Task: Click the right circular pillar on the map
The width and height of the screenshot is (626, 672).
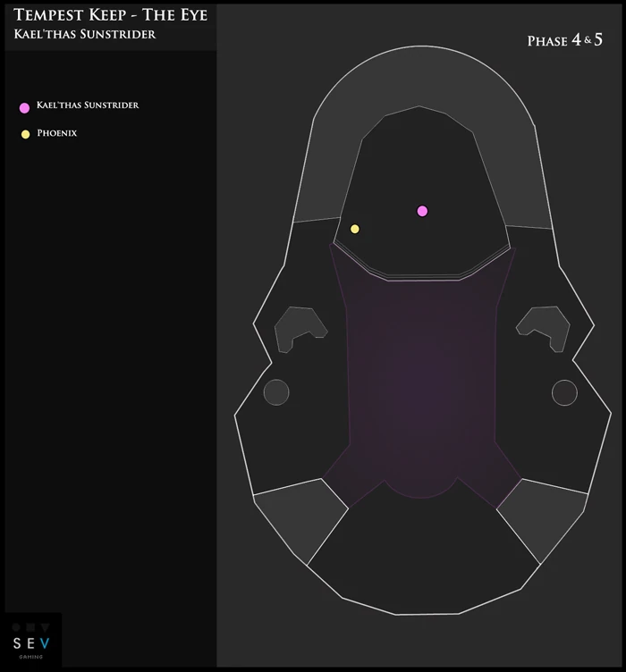Action: pos(564,392)
